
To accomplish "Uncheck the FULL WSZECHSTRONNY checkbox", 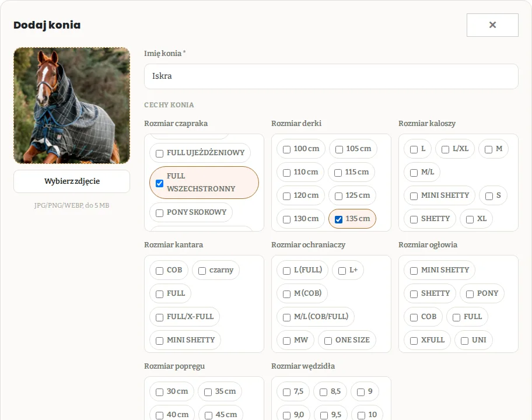I will tap(159, 183).
